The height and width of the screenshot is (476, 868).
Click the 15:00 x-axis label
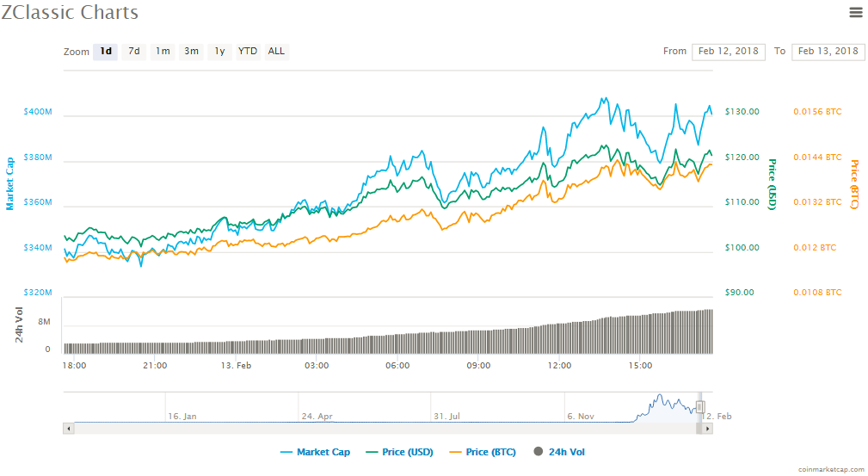pos(640,366)
